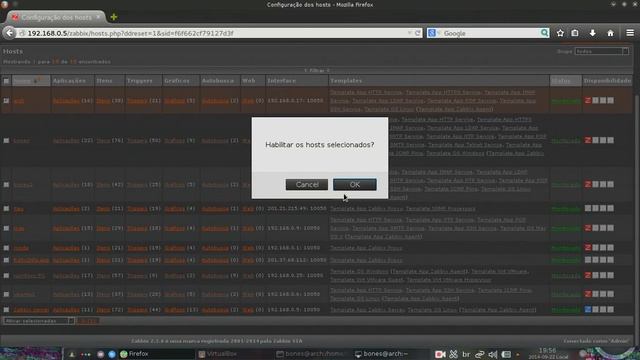Open Itens (72) link in 192.168.0.5 row
Image resolution: width=640 pixels, height=360 pixels.
103,310
